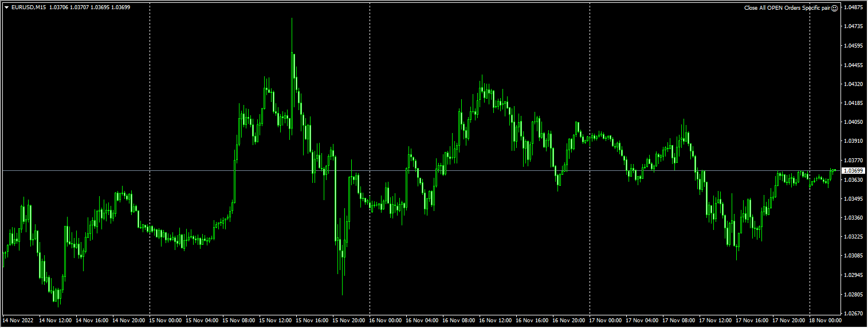Click the 18 Nov 00:00 time axis label

point(826,321)
